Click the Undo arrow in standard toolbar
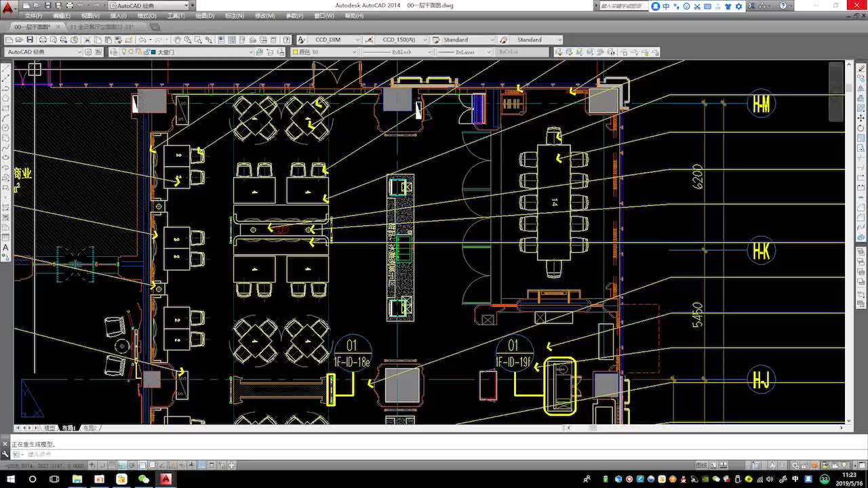868x488 pixels. click(142, 40)
